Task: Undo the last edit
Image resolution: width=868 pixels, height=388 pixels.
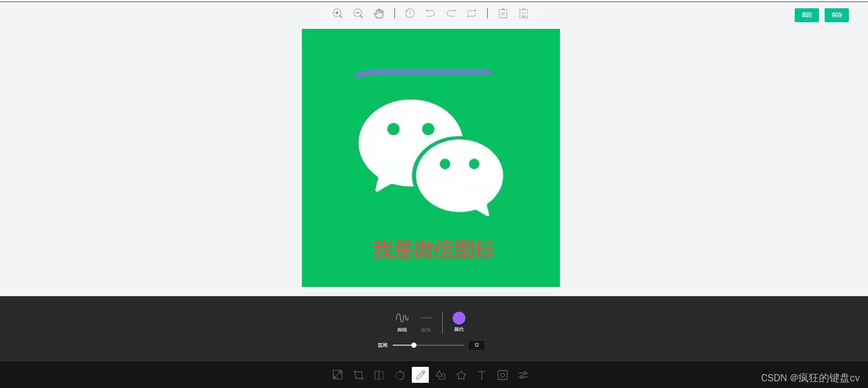Action: coord(430,13)
